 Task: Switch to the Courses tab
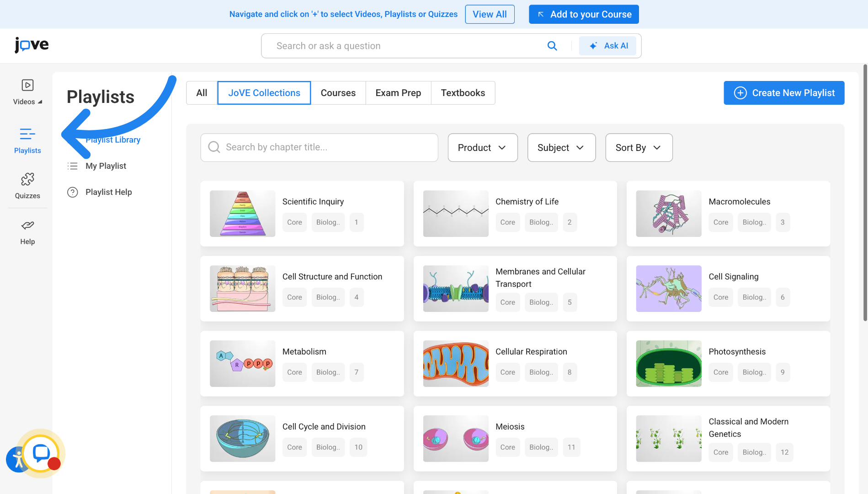point(338,93)
